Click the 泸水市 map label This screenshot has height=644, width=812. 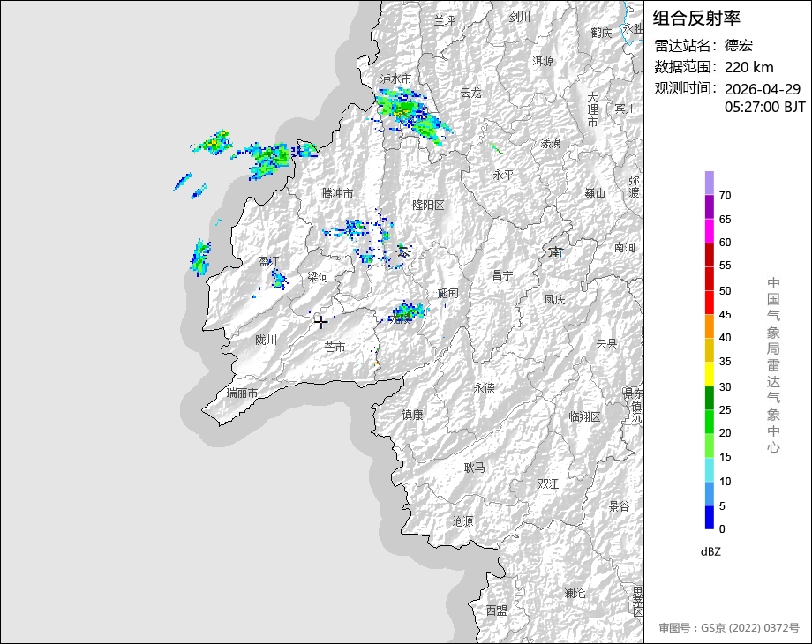pos(395,79)
